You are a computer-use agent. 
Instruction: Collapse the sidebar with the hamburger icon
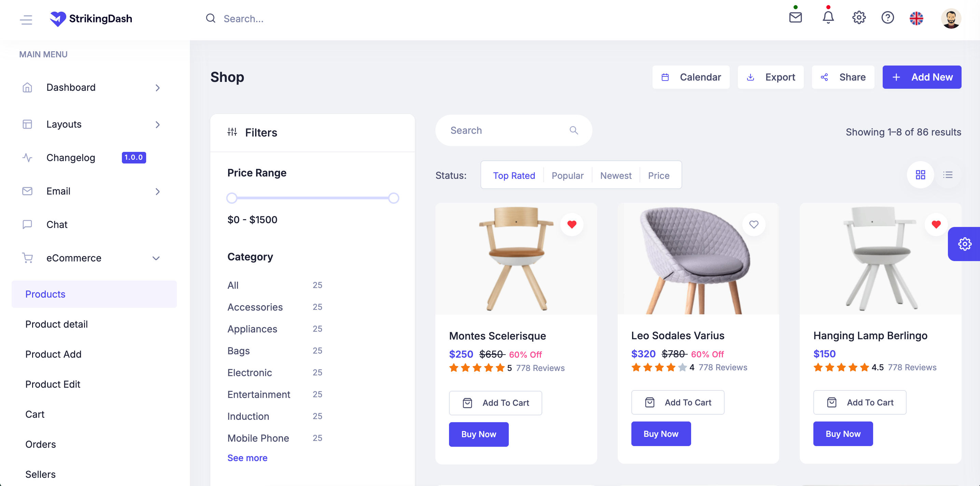(x=26, y=20)
